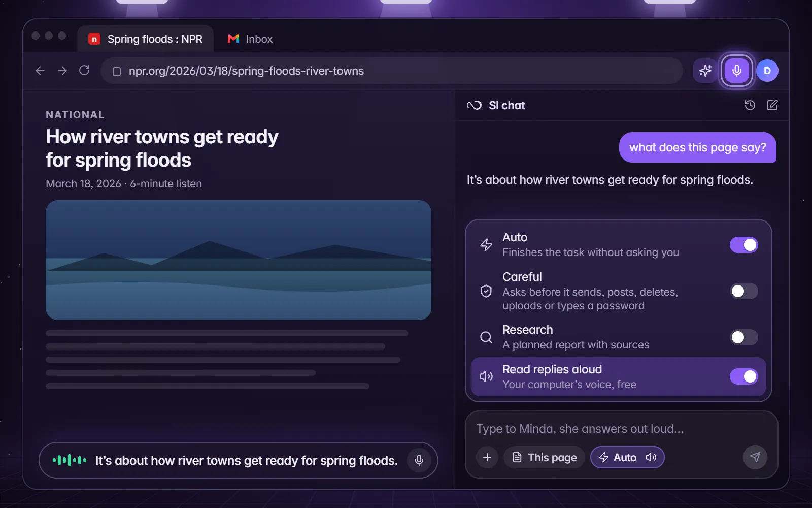Click the SI chat reply about spring floods

point(610,180)
